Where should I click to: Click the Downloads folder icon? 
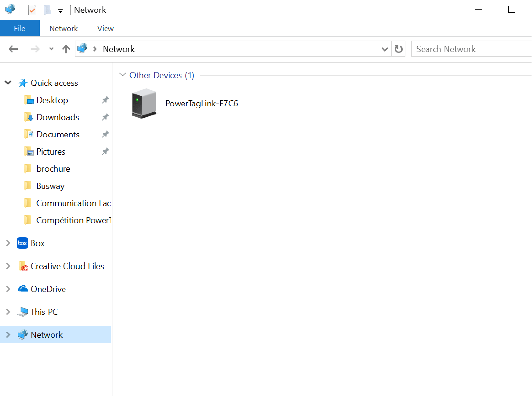(x=29, y=117)
